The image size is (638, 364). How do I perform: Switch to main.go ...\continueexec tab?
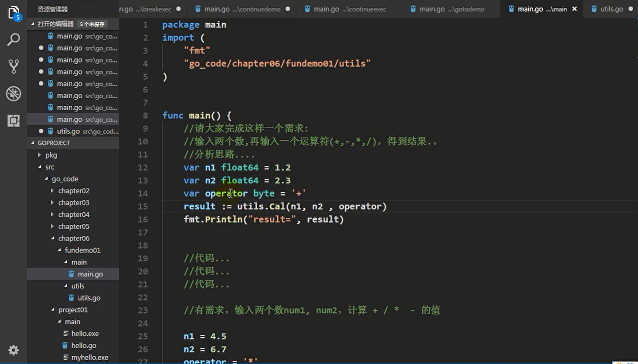[350, 9]
